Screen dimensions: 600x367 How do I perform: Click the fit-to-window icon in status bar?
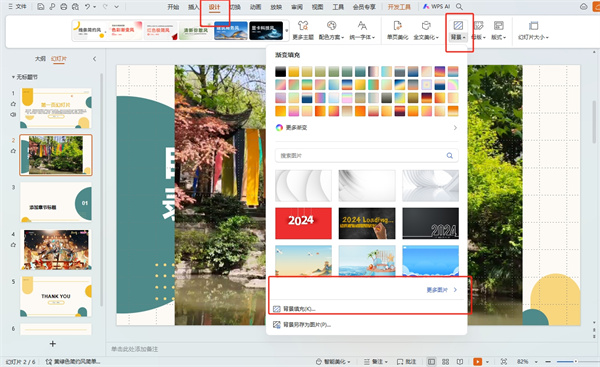(x=504, y=362)
